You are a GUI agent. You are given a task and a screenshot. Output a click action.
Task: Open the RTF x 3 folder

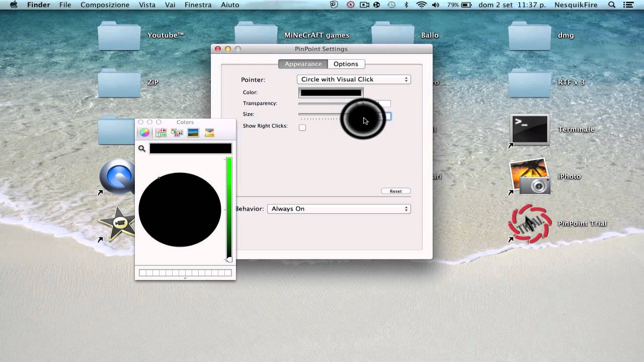tap(530, 82)
